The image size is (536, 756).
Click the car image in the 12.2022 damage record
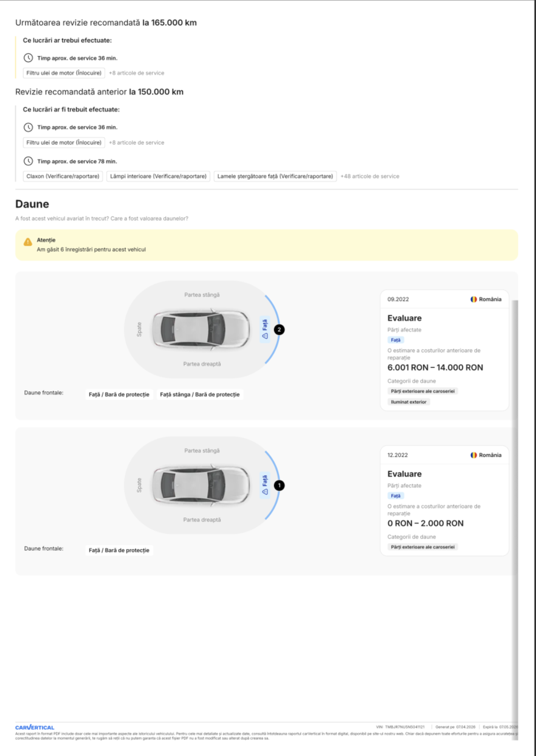point(202,485)
